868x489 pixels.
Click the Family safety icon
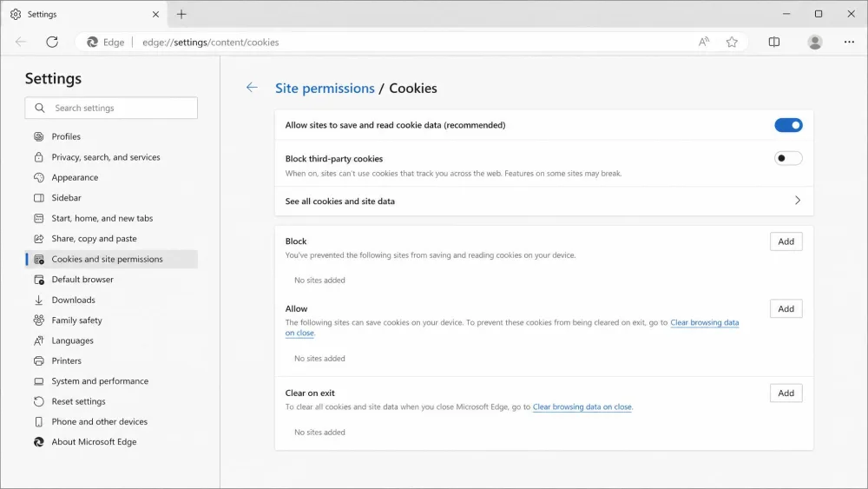pyautogui.click(x=39, y=320)
